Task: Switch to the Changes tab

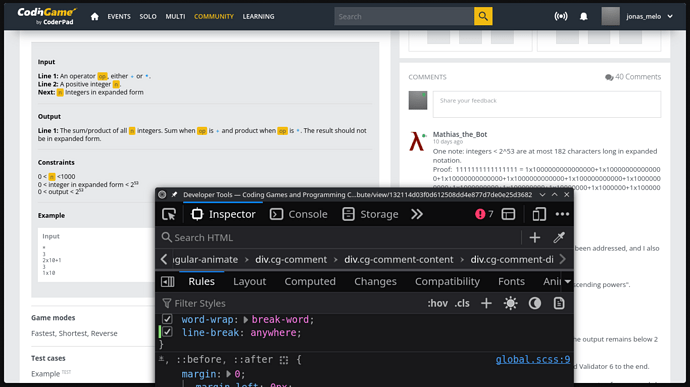Action: coord(375,282)
